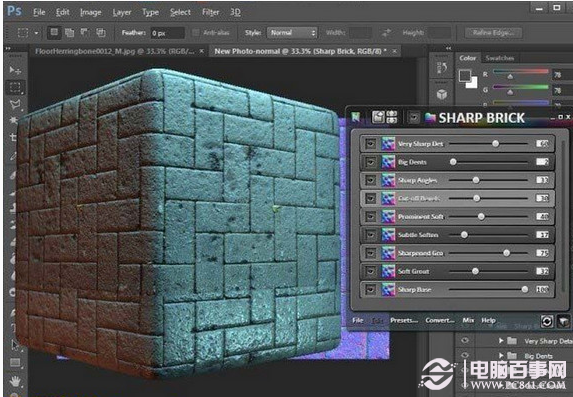Expand the Very Sharp Detail layer group
573x397 pixels.
pyautogui.click(x=501, y=341)
